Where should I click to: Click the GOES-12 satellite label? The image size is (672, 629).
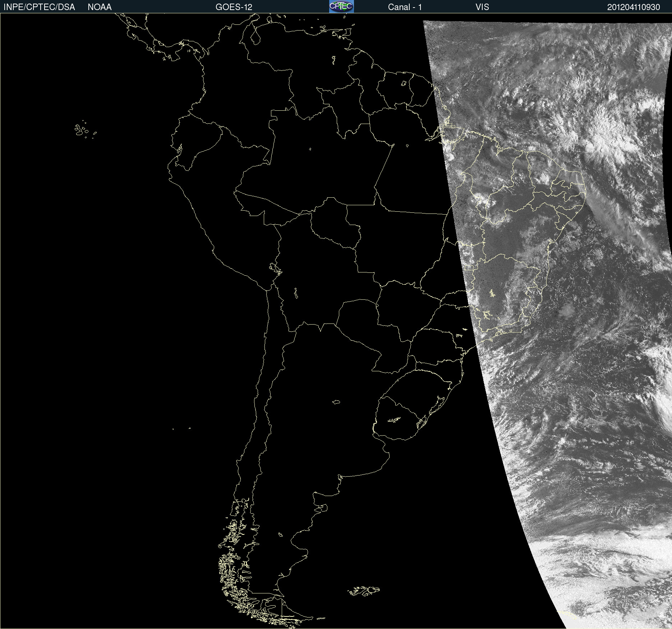tap(234, 7)
